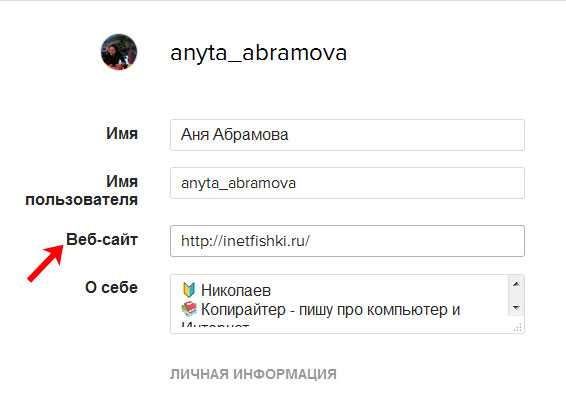566x394 pixels.
Task: Click the red arrow pointing to Веб-сайт
Action: pyautogui.click(x=45, y=263)
